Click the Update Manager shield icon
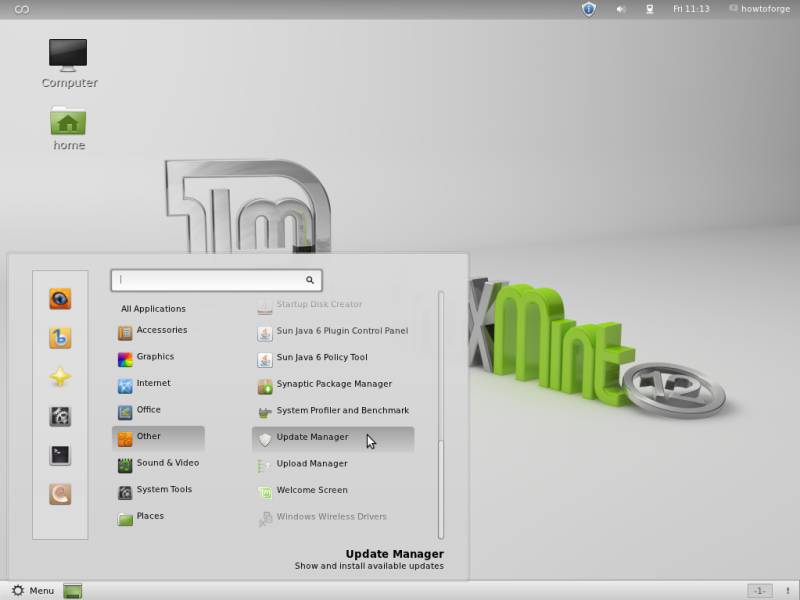 (x=265, y=439)
